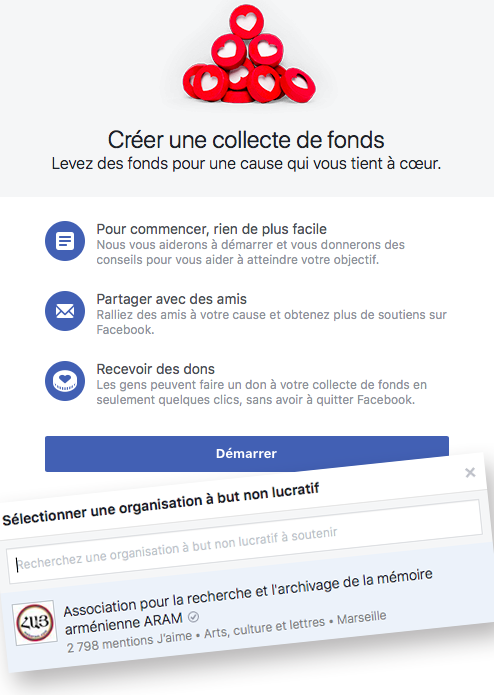Click the envelope icon for sharing with friends
The image size is (494, 695).
tap(65, 311)
